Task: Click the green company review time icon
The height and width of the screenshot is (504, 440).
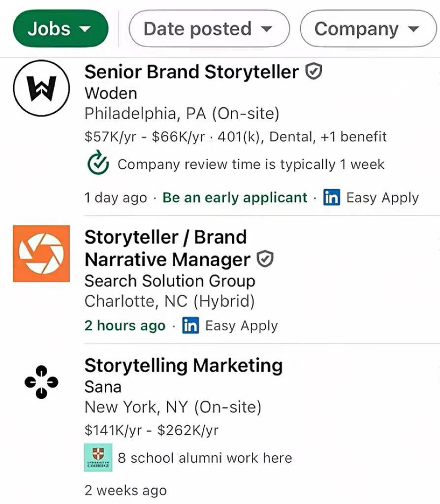Action: coord(98,164)
